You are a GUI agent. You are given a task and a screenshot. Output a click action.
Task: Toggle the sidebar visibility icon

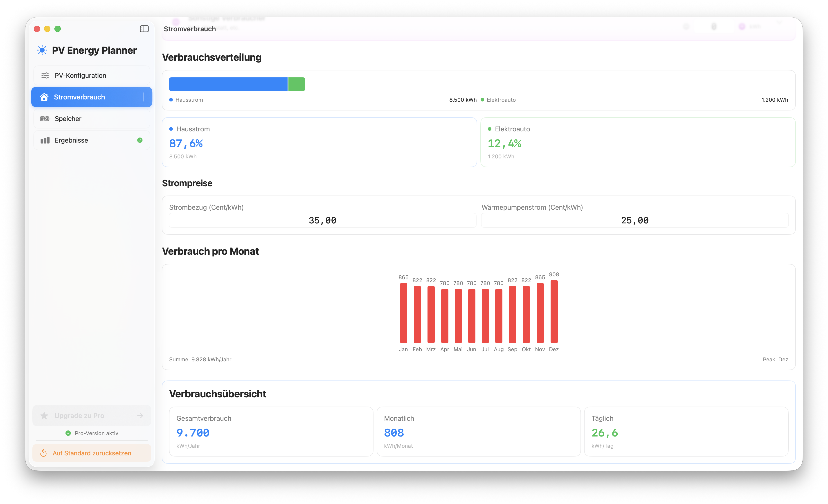click(144, 29)
